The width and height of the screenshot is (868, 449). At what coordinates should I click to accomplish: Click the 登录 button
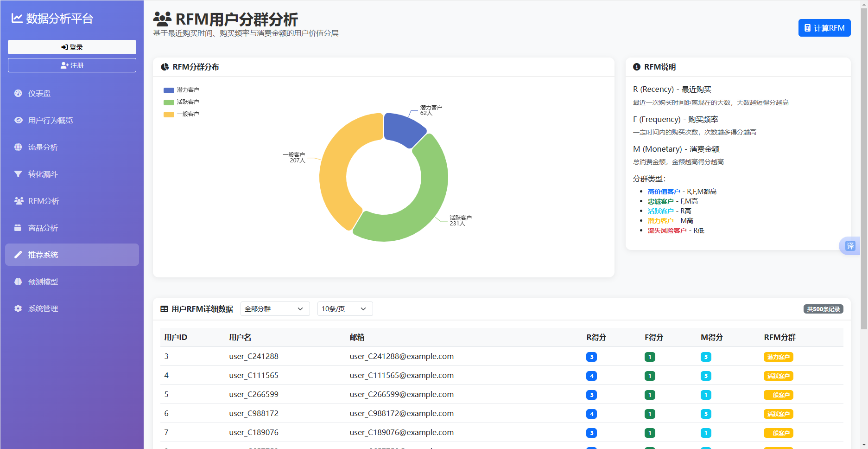tap(72, 47)
